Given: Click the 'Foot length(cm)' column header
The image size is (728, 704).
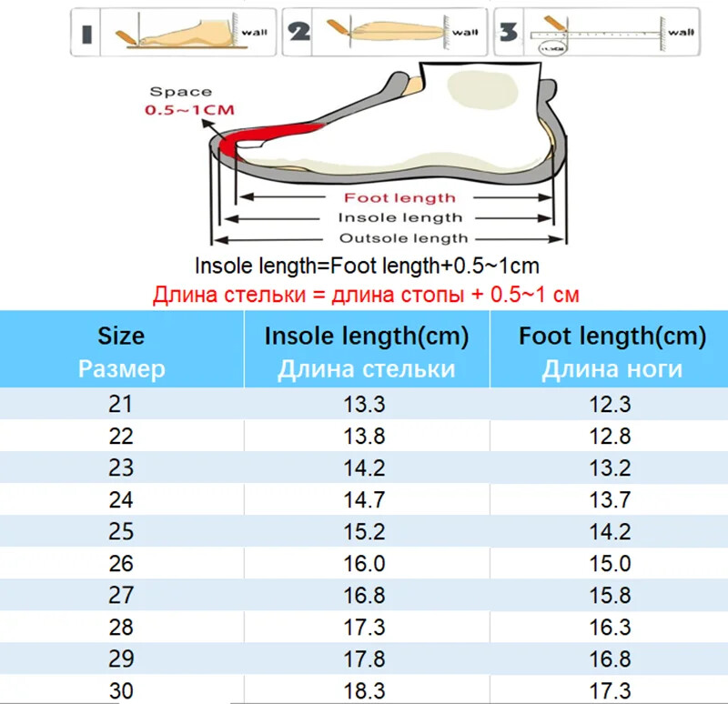Looking at the screenshot, I should tap(612, 336).
